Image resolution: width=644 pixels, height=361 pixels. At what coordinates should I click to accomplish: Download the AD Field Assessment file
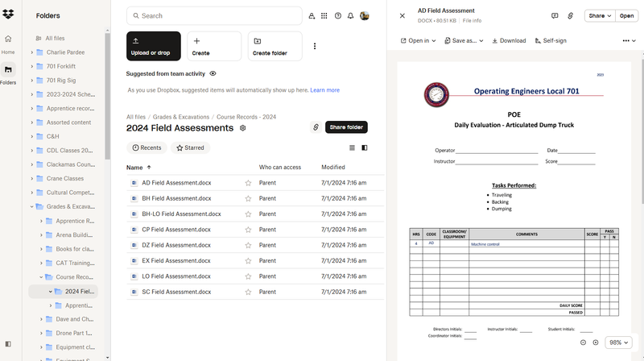point(509,40)
